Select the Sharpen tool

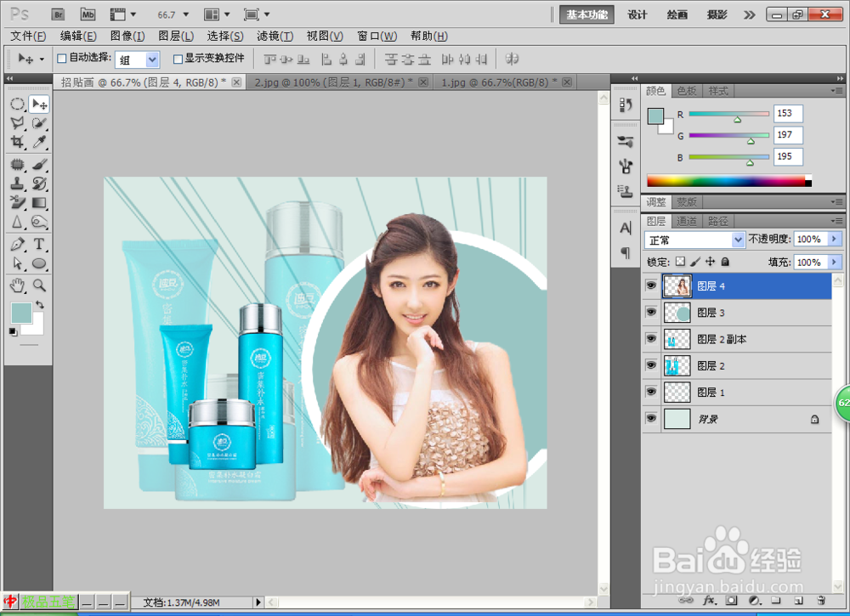[18, 222]
